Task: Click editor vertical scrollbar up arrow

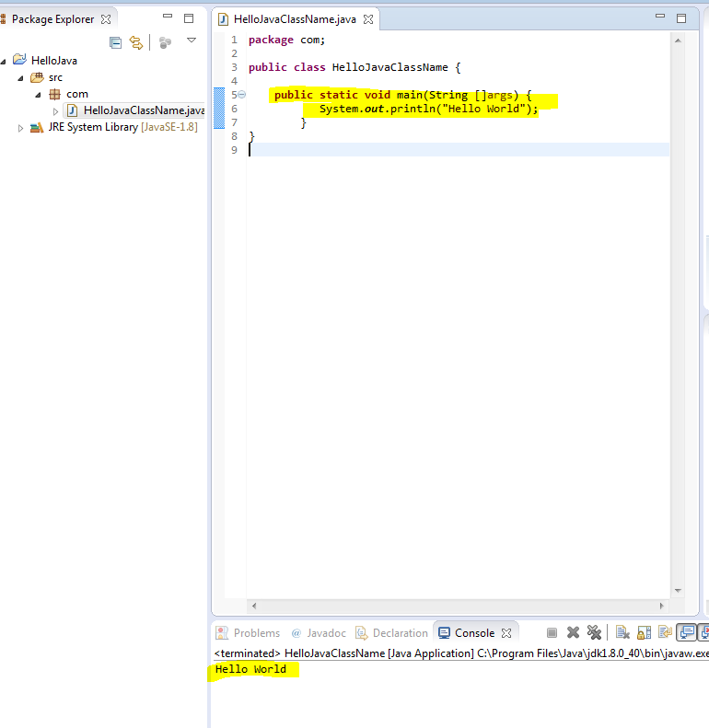Action: click(678, 40)
